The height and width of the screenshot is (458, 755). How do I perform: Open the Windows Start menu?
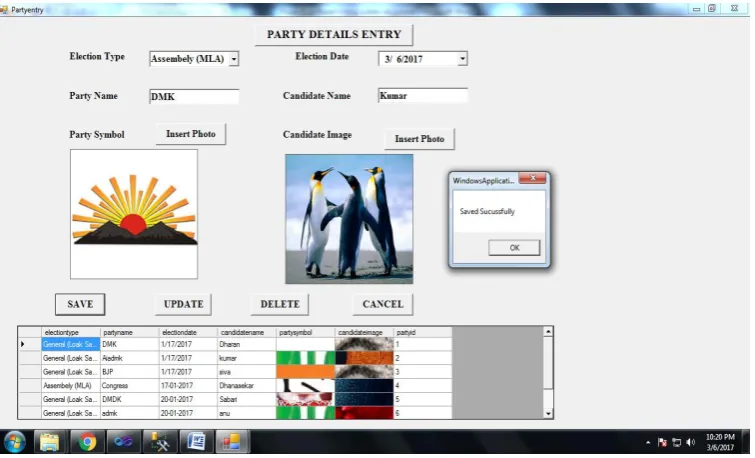point(14,441)
